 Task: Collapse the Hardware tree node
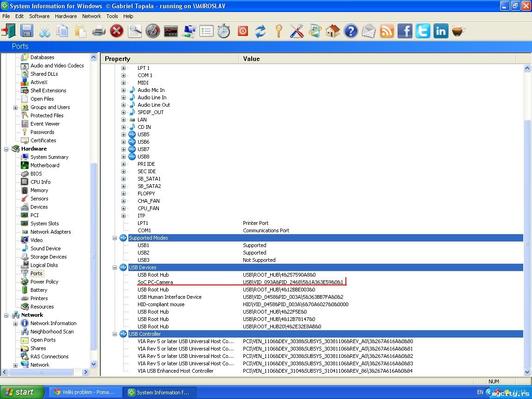point(6,149)
